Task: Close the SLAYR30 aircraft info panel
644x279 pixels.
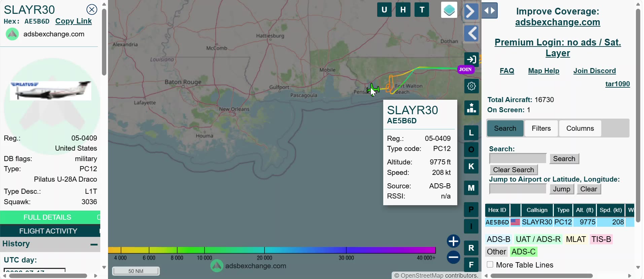Action: (92, 9)
